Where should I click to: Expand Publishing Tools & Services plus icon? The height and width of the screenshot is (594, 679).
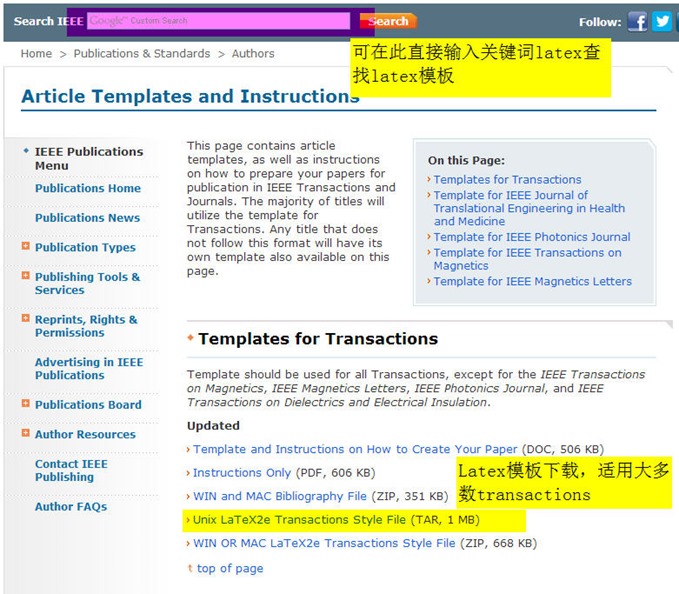[26, 275]
